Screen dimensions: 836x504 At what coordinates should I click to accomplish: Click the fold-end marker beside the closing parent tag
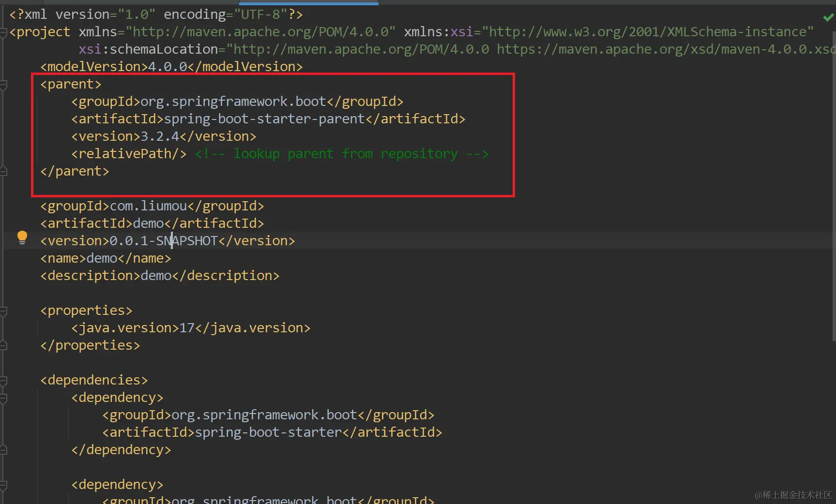pos(3,171)
